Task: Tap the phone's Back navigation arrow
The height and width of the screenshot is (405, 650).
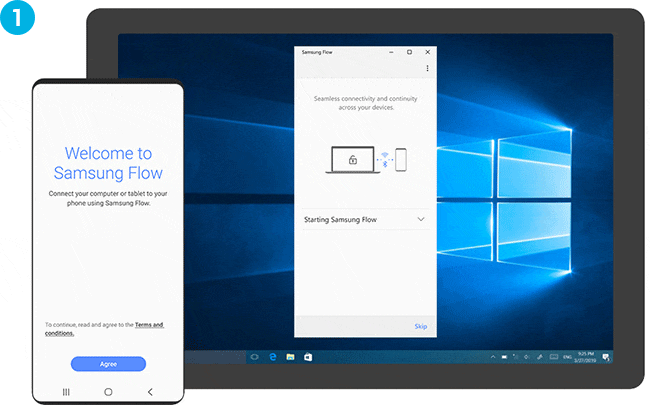Action: pyautogui.click(x=150, y=392)
